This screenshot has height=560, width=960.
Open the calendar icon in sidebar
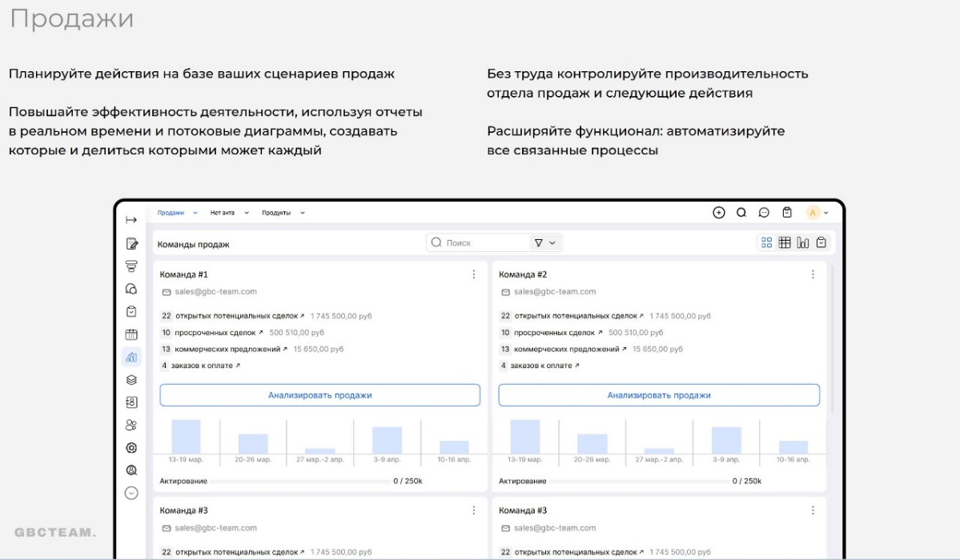(131, 334)
